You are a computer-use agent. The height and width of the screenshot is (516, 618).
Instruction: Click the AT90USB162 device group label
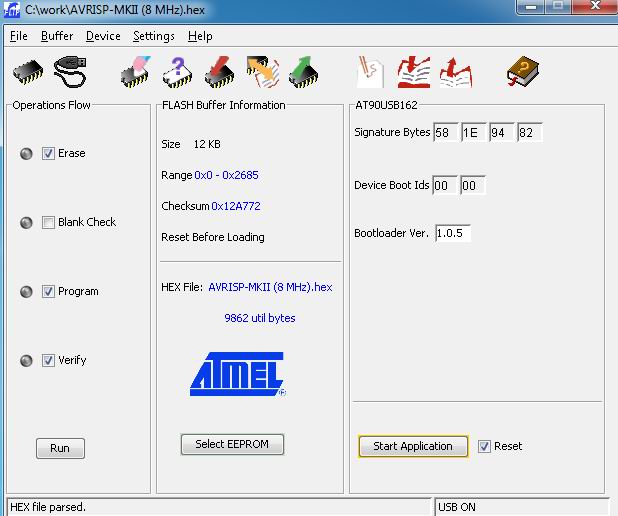pyautogui.click(x=386, y=105)
